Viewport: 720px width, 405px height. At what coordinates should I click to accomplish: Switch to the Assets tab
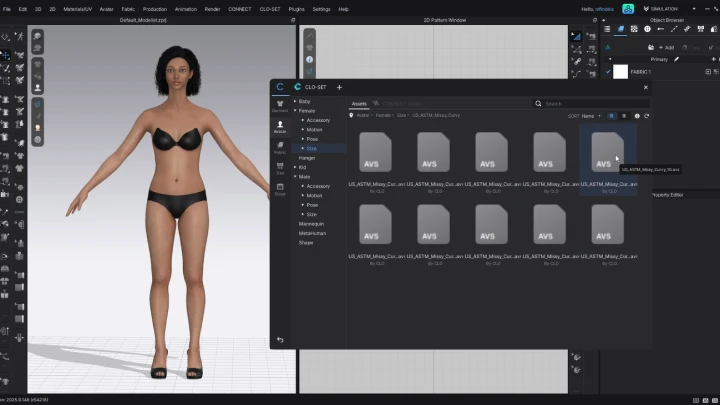tap(359, 104)
